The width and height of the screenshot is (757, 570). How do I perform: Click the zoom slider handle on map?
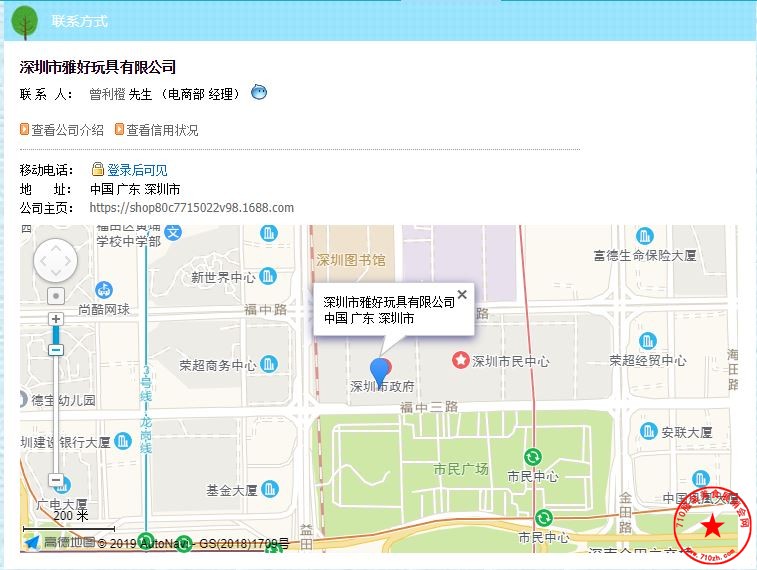coord(56,349)
